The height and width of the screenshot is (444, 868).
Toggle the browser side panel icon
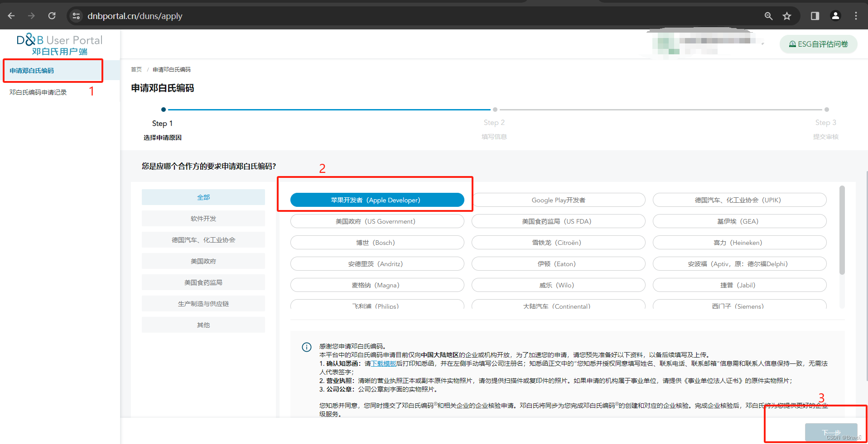click(x=815, y=16)
